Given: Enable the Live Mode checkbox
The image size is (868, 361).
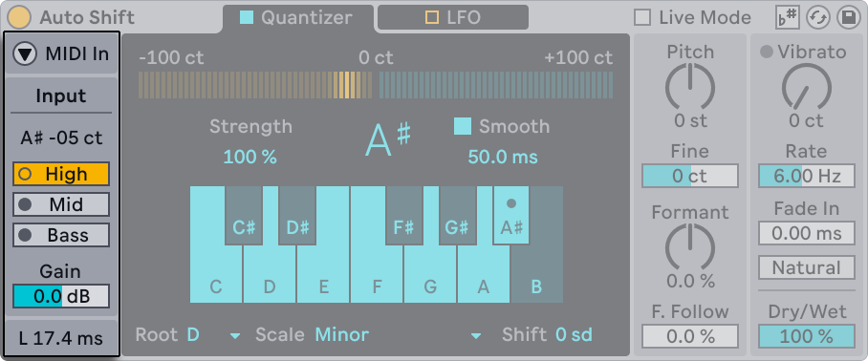Looking at the screenshot, I should point(642,18).
